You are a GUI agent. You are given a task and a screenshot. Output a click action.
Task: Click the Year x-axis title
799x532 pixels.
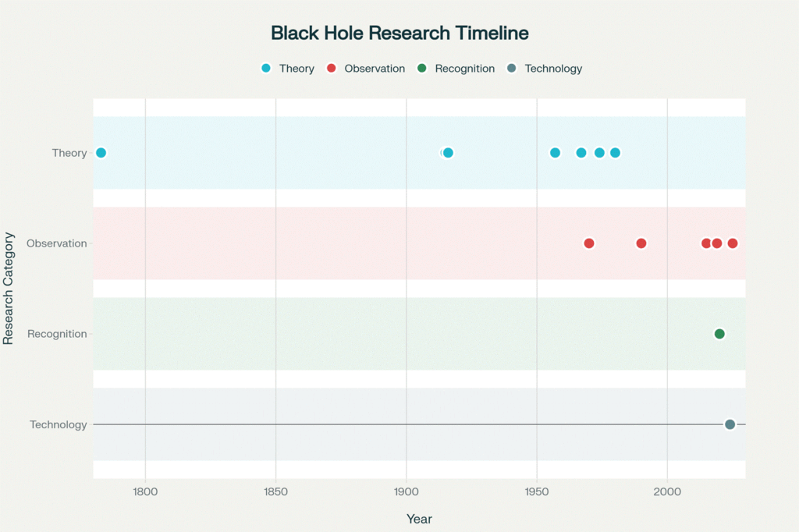[419, 519]
